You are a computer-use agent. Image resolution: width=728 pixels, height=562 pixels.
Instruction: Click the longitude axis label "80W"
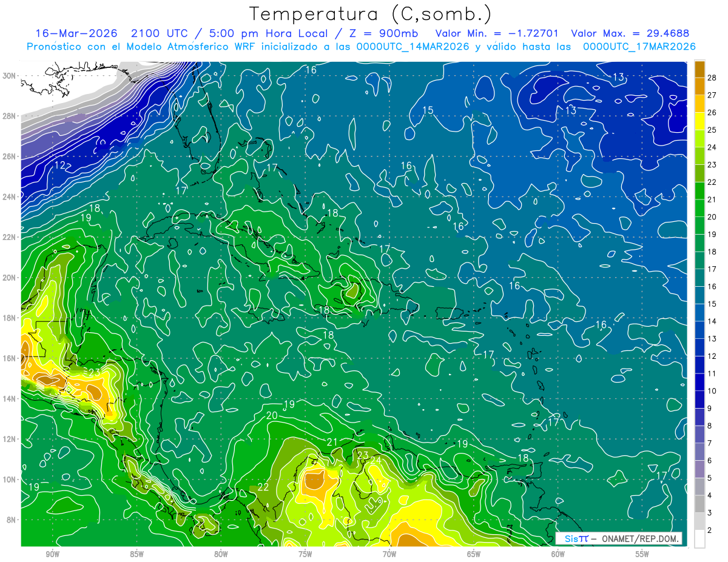click(221, 554)
